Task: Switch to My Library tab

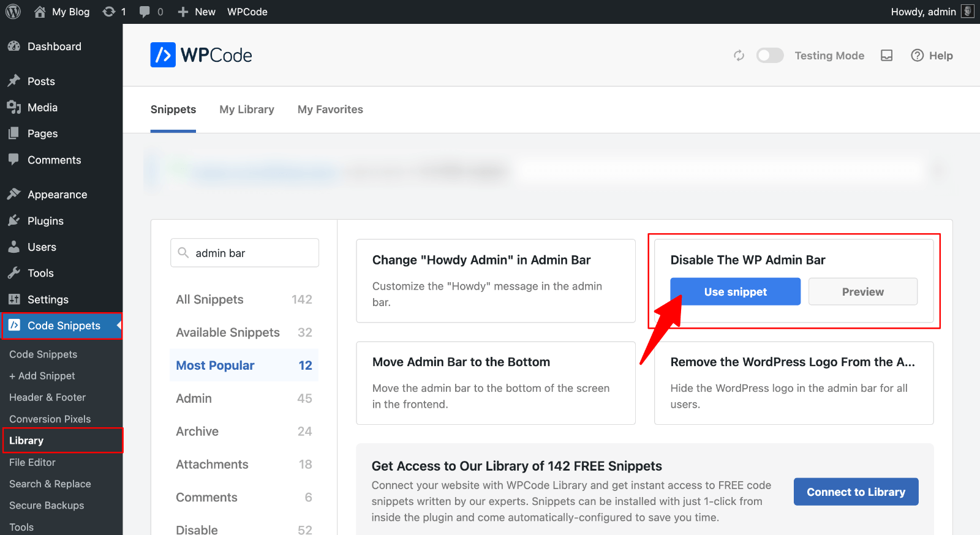Action: pos(247,110)
